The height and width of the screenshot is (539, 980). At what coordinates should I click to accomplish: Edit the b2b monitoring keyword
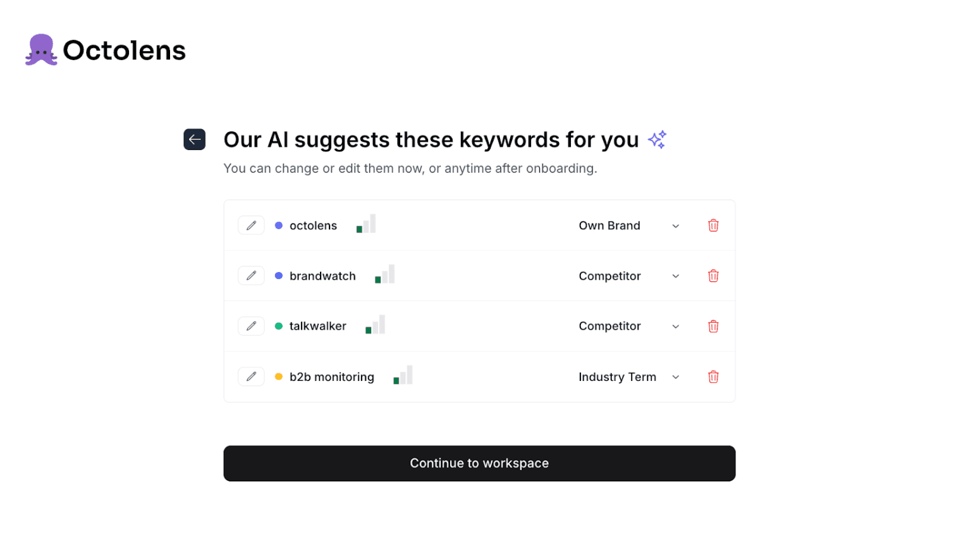click(x=251, y=376)
